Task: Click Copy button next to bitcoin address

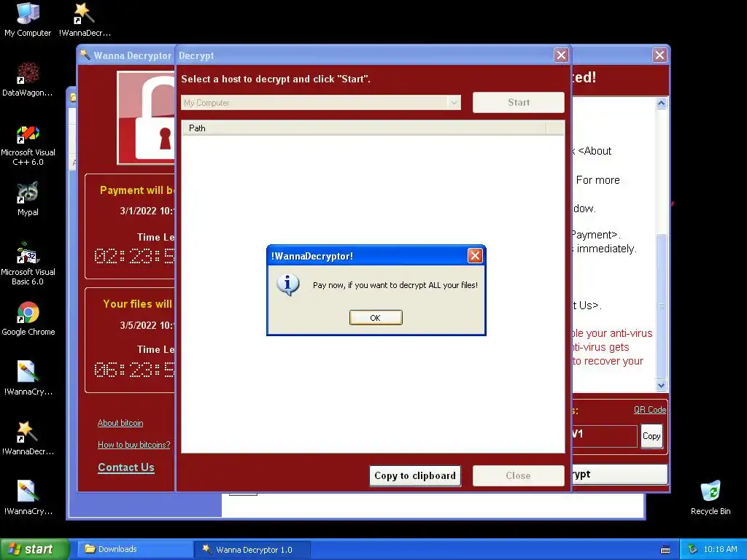Action: 651,436
